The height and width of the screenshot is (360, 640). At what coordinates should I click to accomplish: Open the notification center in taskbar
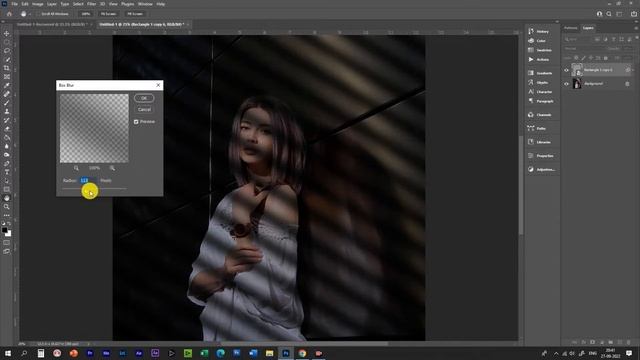pyautogui.click(x=629, y=353)
